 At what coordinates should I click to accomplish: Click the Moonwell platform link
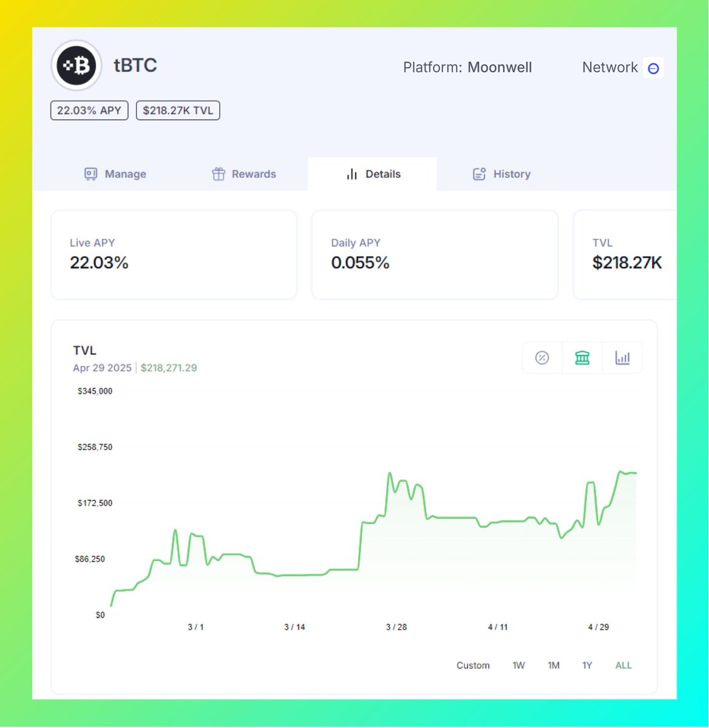tap(500, 67)
